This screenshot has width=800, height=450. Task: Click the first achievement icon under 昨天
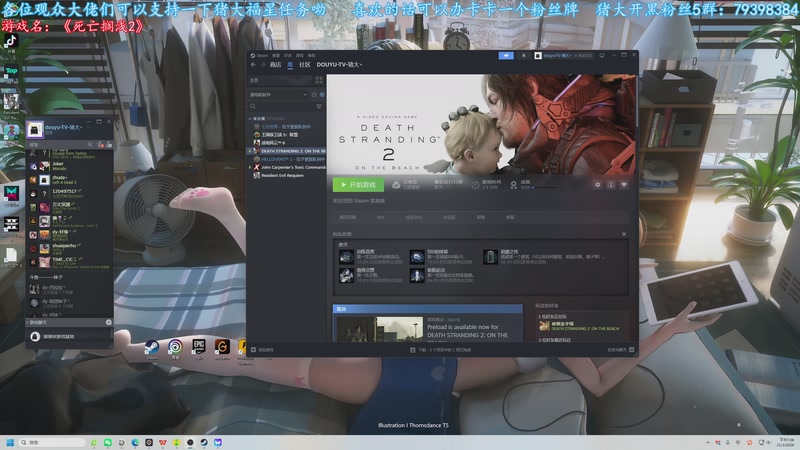tap(346, 257)
